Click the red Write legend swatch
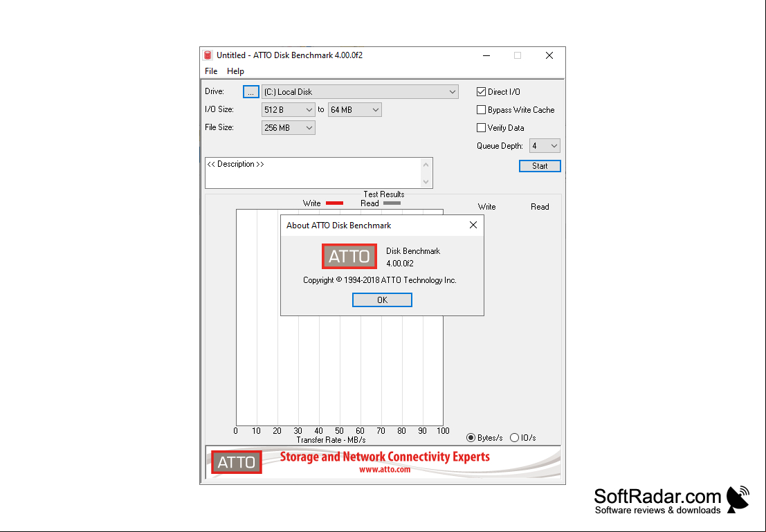The image size is (766, 532). click(x=335, y=203)
